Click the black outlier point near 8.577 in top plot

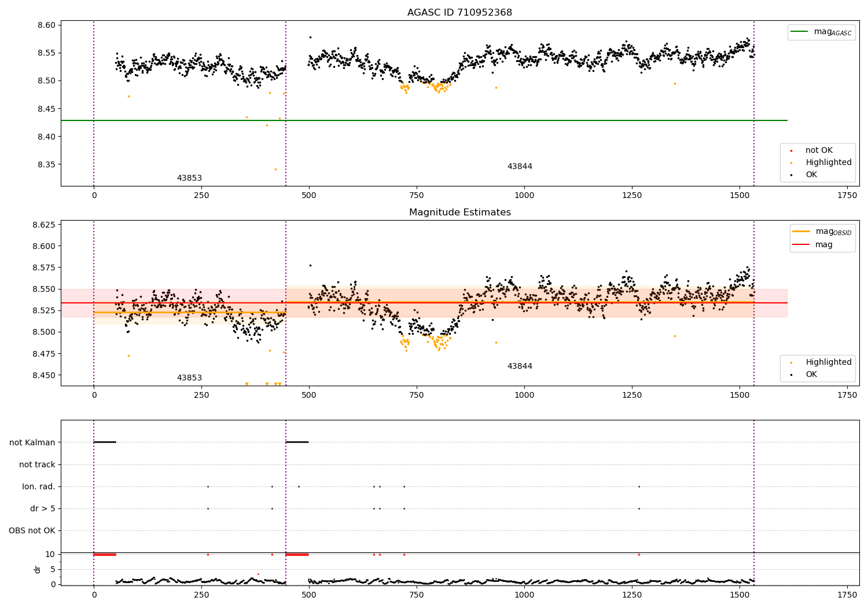310,37
